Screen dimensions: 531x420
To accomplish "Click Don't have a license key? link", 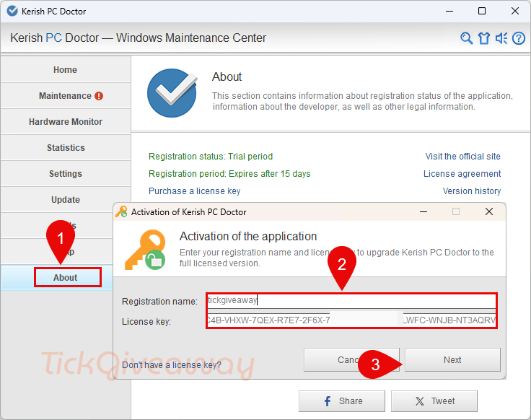I will click(172, 364).
